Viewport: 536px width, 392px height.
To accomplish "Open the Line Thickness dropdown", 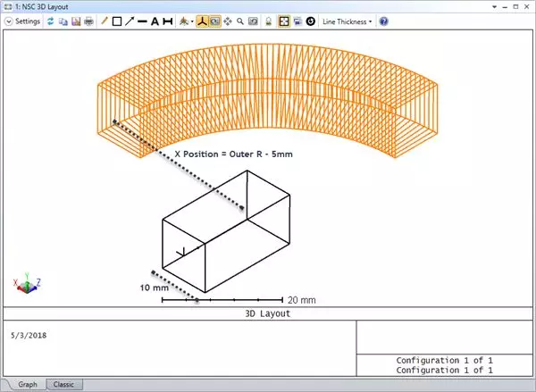I will pyautogui.click(x=348, y=21).
